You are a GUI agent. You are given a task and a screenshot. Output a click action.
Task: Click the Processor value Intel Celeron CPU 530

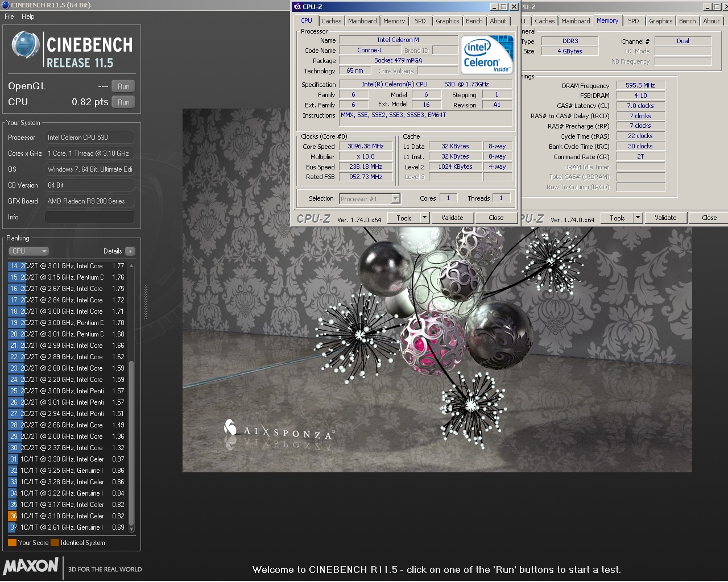coord(90,138)
